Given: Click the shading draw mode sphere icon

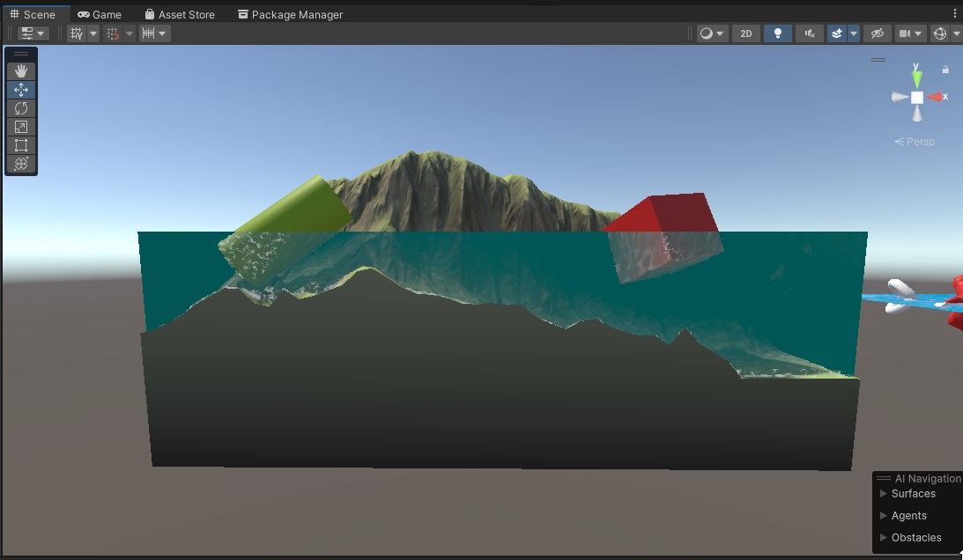Looking at the screenshot, I should tap(707, 33).
